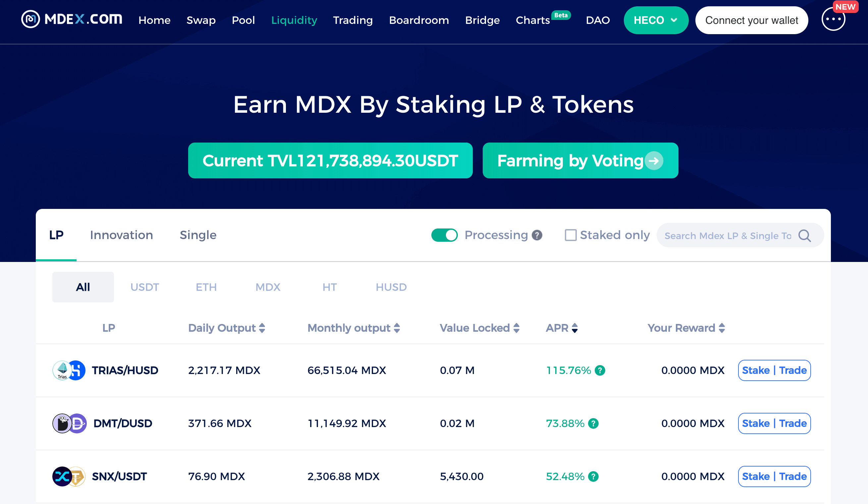This screenshot has height=504, width=868.
Task: Open the three-dots more menu icon
Action: coord(833,19)
